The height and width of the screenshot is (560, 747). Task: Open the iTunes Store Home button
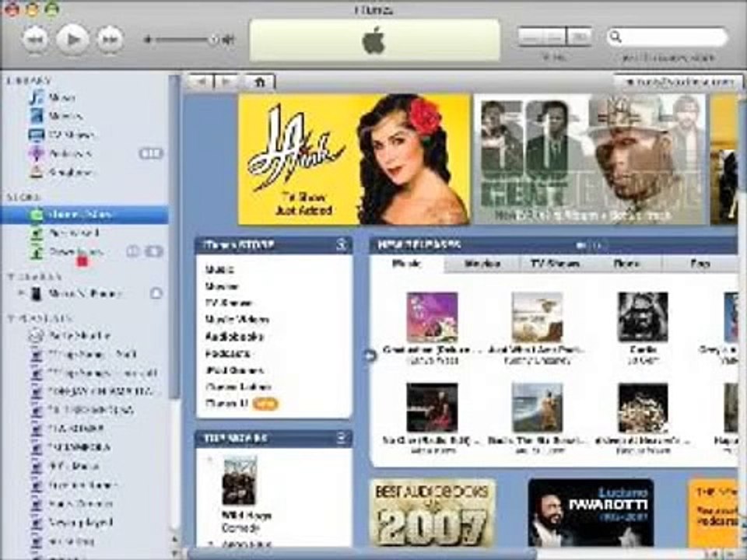click(260, 82)
